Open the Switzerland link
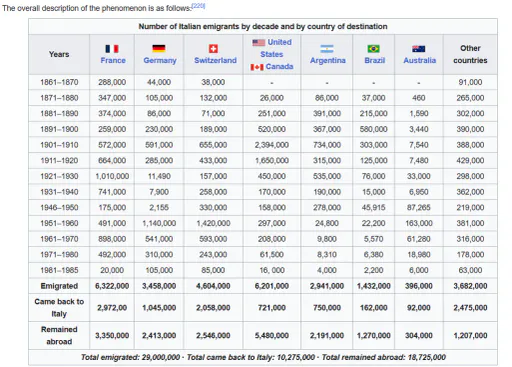 (x=215, y=60)
